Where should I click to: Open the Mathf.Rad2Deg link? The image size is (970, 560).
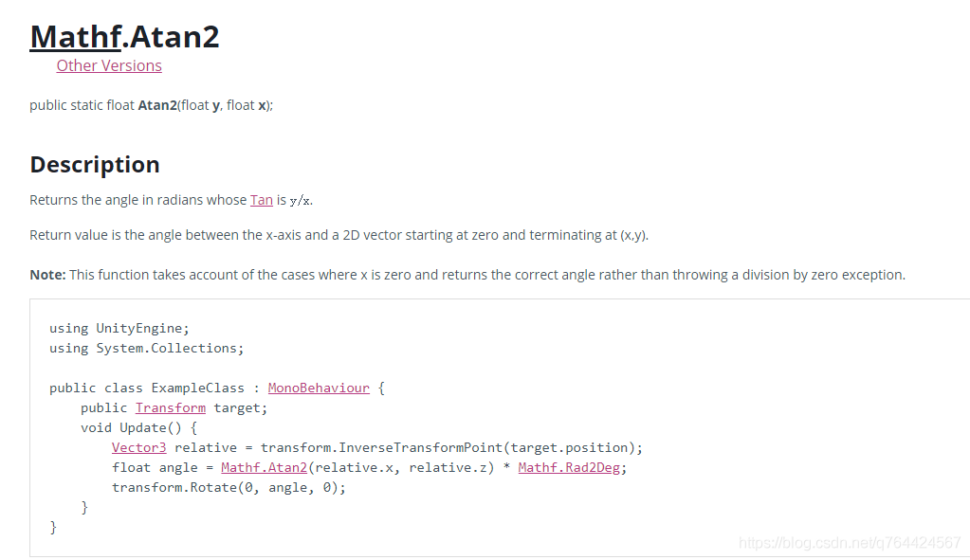click(x=571, y=467)
